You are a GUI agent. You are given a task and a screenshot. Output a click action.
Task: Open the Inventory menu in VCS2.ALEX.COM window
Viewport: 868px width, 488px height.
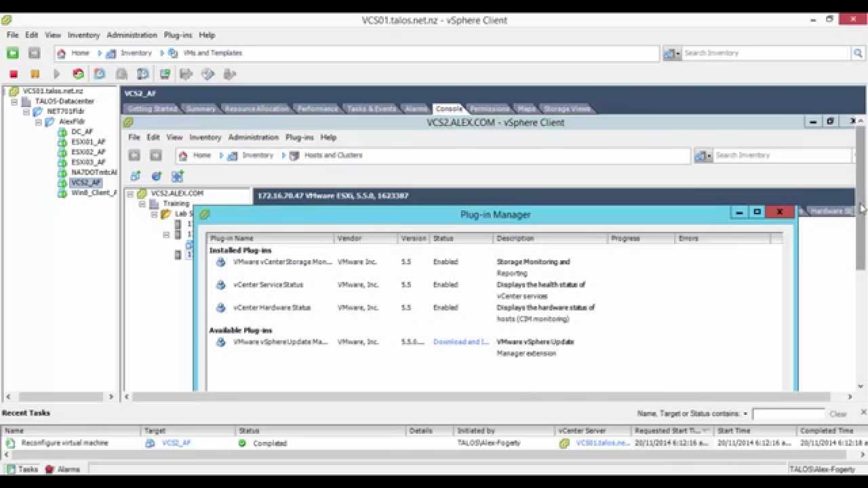(205, 138)
